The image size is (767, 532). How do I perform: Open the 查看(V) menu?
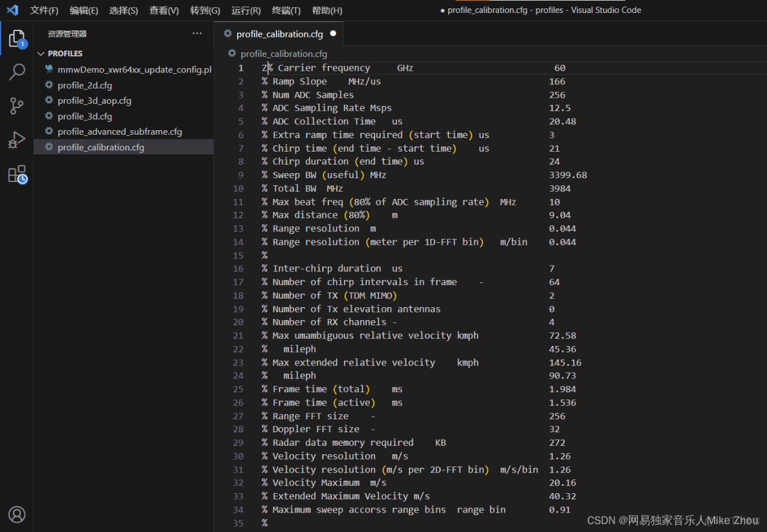point(164,10)
